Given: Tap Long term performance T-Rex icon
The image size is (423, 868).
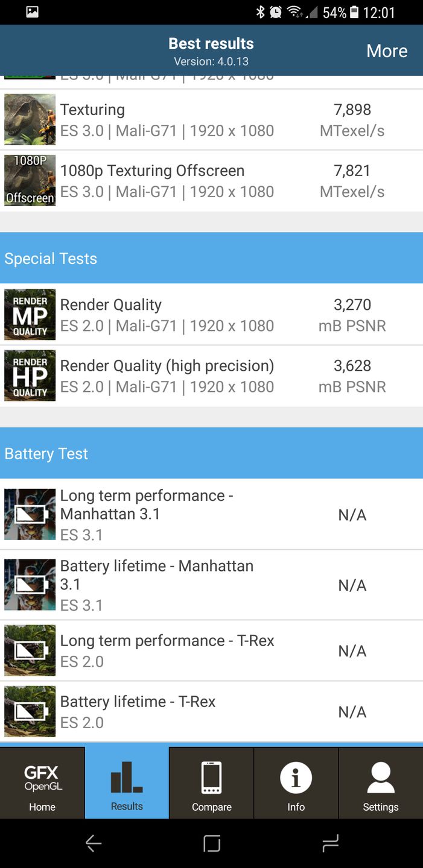Looking at the screenshot, I should coord(30,650).
